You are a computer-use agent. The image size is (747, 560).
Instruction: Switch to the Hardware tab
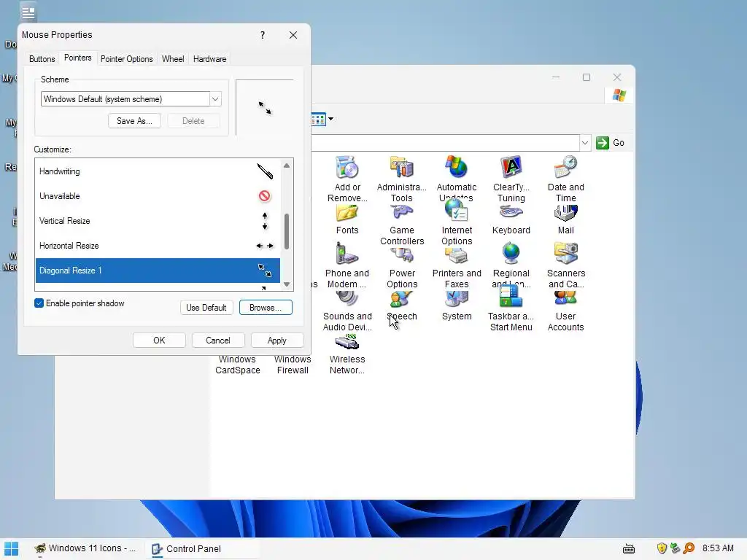209,59
